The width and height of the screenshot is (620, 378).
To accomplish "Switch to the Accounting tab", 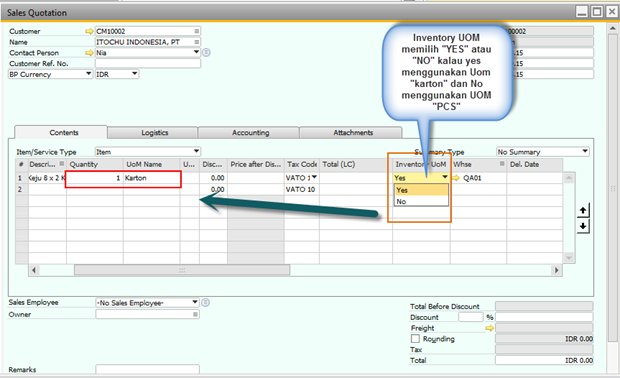I will tap(249, 132).
